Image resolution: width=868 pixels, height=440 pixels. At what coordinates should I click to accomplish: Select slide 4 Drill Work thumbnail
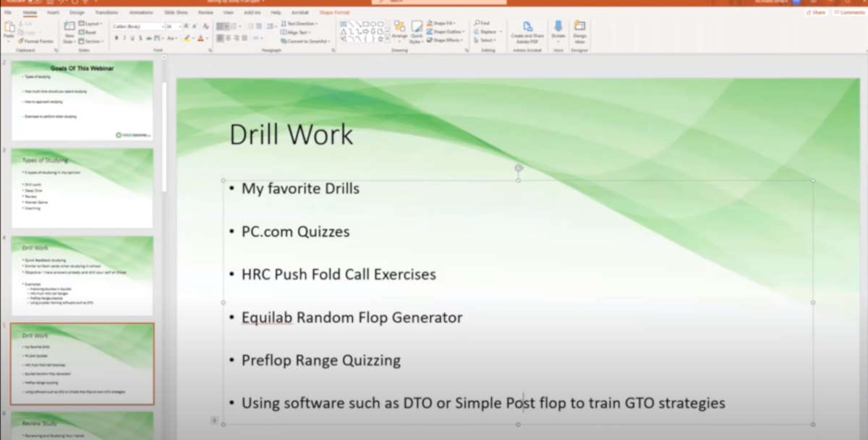point(82,276)
